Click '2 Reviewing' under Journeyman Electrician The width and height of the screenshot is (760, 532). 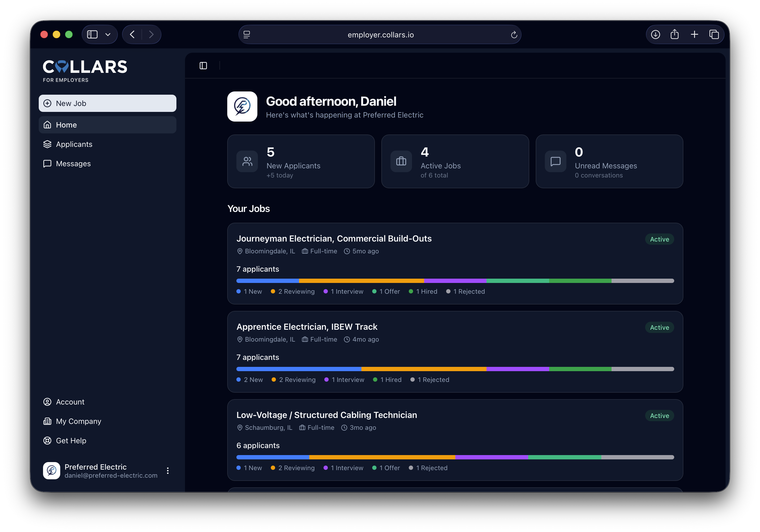click(293, 292)
